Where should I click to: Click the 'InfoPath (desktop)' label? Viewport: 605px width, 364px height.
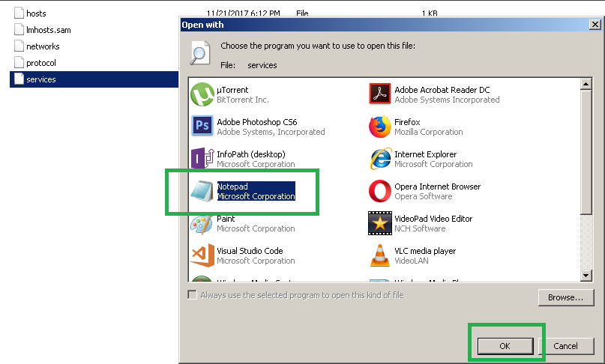point(251,154)
